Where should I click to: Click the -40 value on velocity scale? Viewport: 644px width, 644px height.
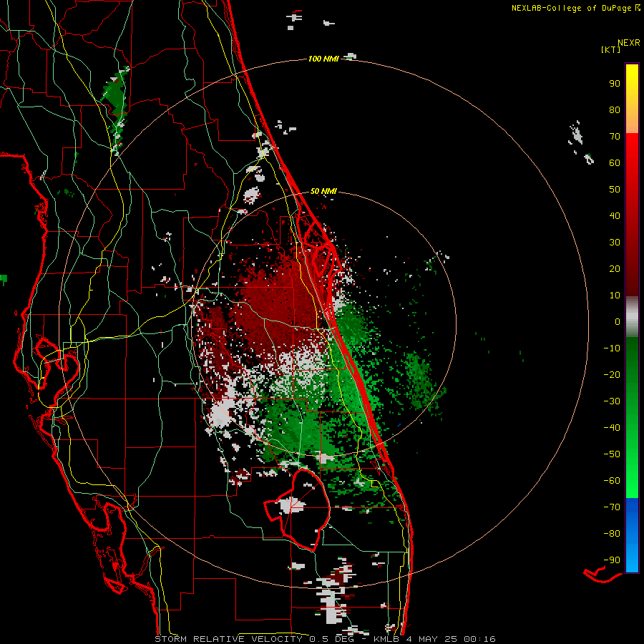612,428
